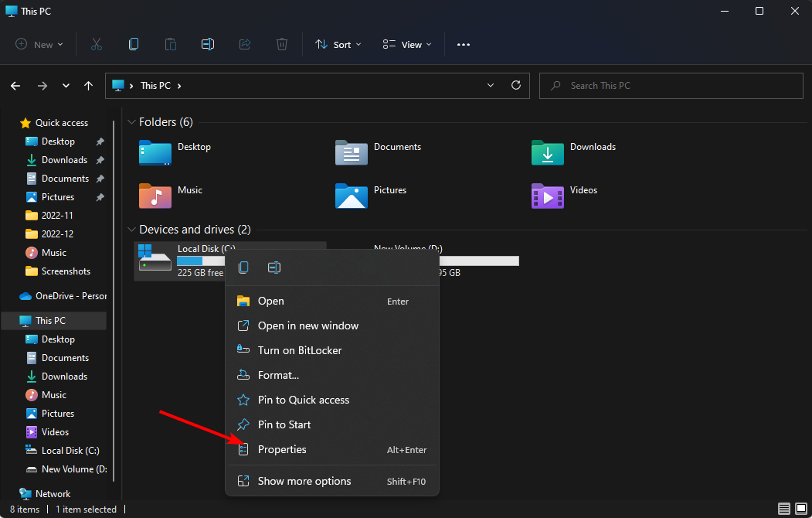Open the View dropdown
The height and width of the screenshot is (518, 812).
pyautogui.click(x=407, y=45)
